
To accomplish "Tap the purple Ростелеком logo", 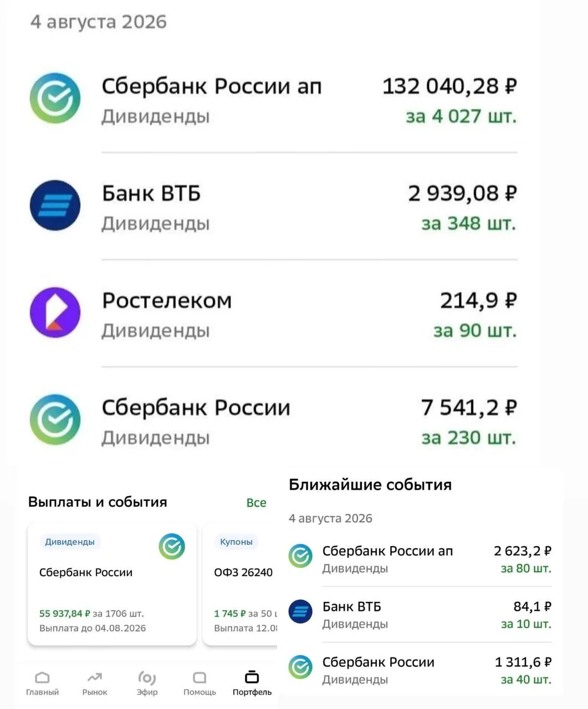I will coord(55,312).
